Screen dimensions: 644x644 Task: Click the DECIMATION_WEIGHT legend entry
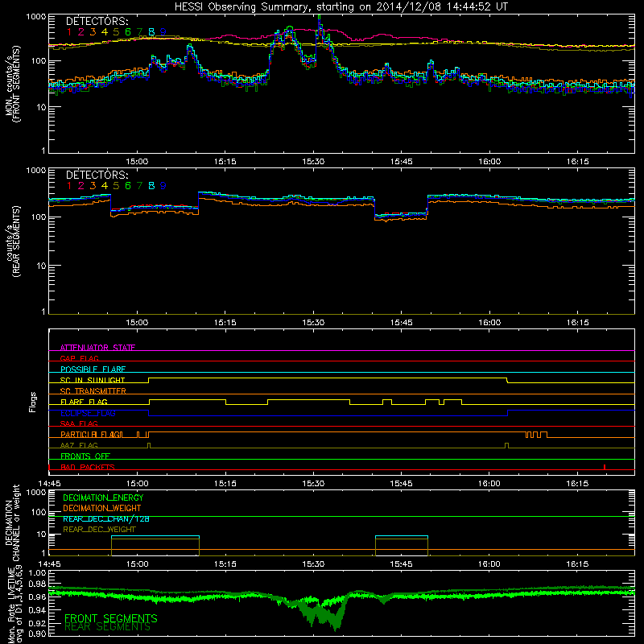coord(102,508)
